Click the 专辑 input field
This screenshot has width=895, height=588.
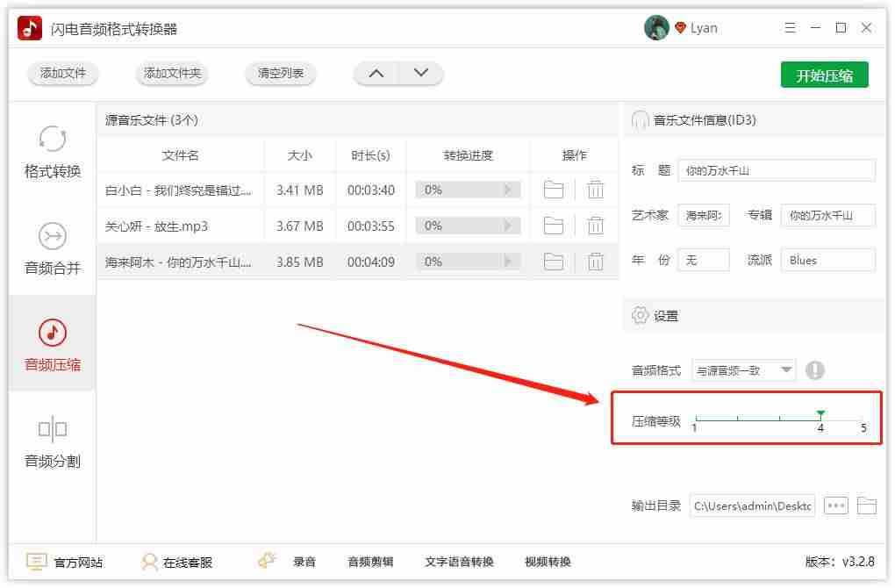point(827,215)
